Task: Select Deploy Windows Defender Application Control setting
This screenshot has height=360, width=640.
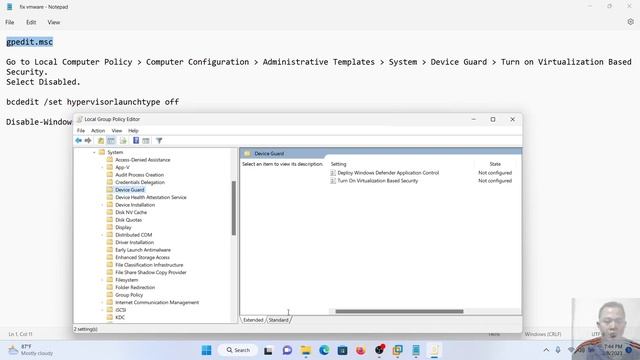Action: [x=388, y=173]
